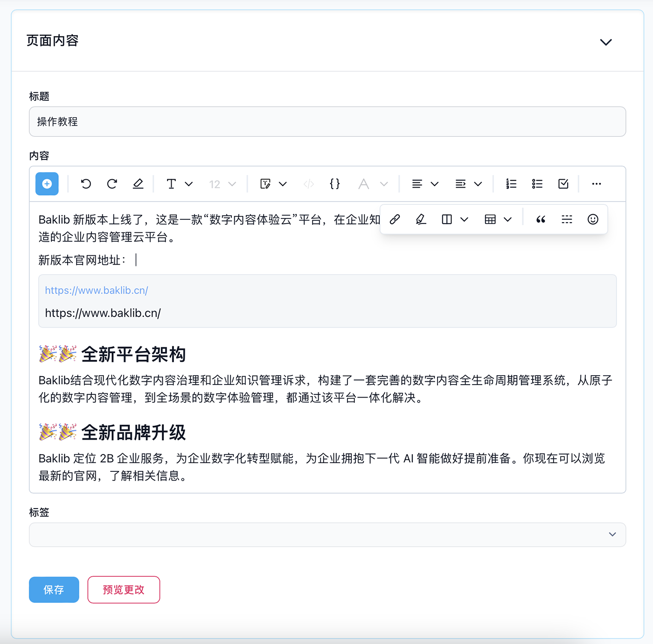Apply a numbered list
The image size is (653, 644).
pos(511,184)
